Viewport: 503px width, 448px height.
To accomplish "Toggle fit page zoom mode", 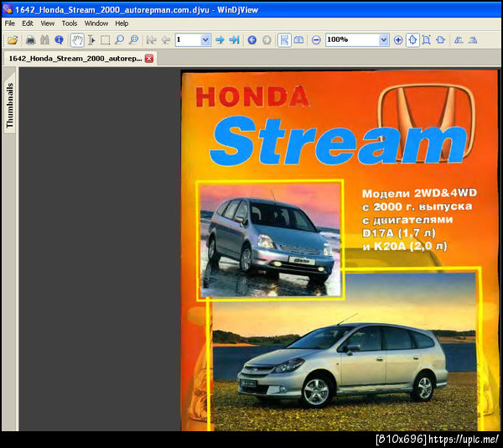I will coord(427,40).
